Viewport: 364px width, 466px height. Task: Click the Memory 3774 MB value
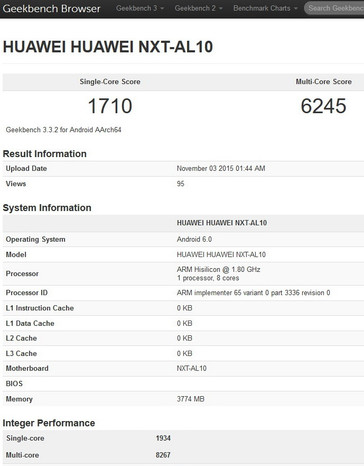190,399
